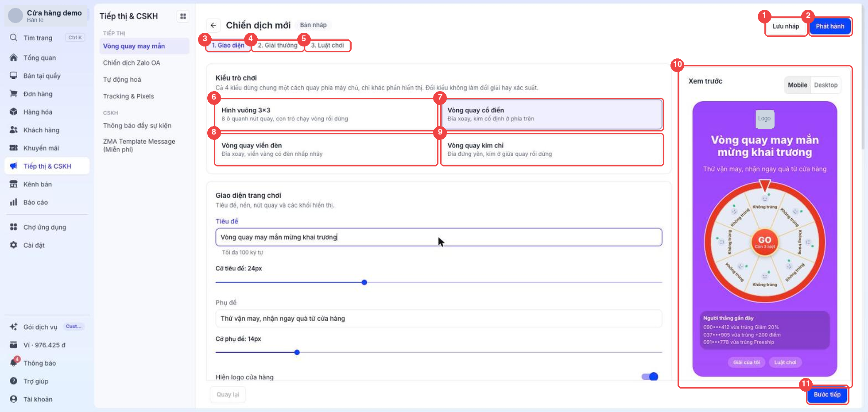This screenshot has height=412, width=868.
Task: Click the Cỡ tiêu đề slider handle
Action: [364, 282]
